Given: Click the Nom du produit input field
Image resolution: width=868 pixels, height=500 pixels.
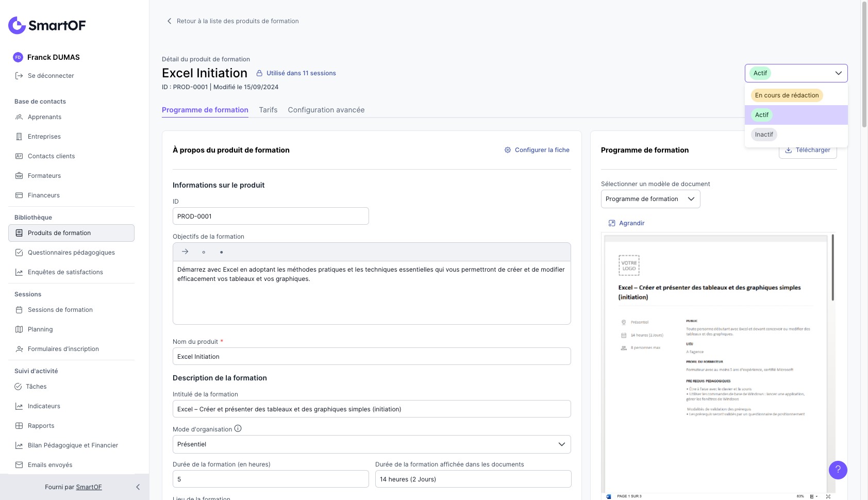Looking at the screenshot, I should pos(371,356).
